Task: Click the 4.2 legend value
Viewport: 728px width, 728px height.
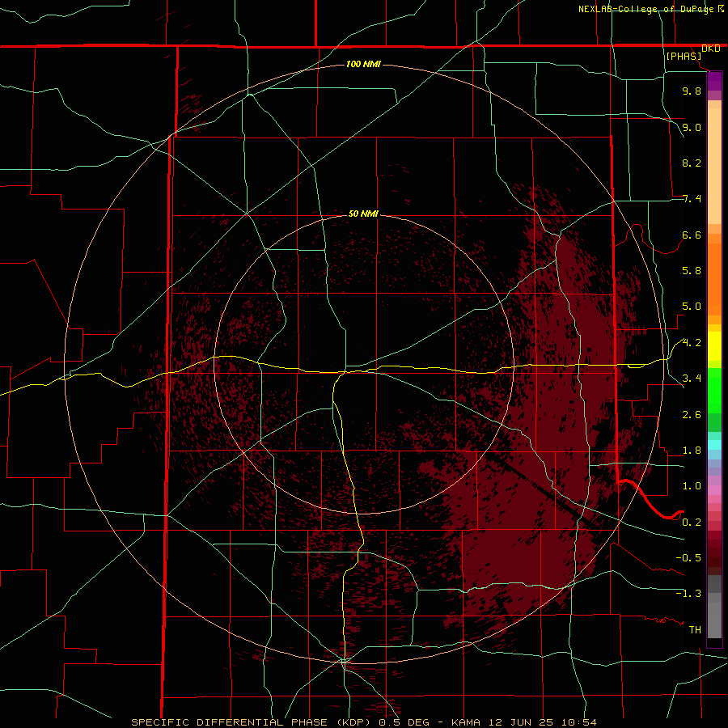Action: [692, 343]
